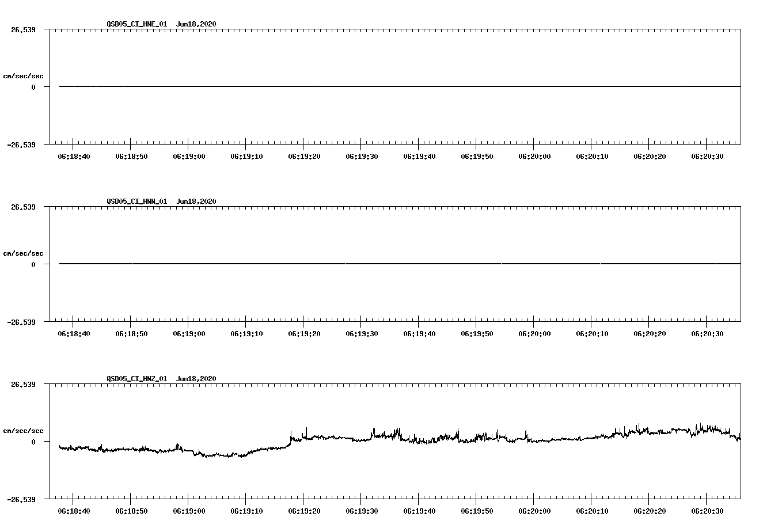Click 06:20:10 time label under HNE plot

click(592, 157)
